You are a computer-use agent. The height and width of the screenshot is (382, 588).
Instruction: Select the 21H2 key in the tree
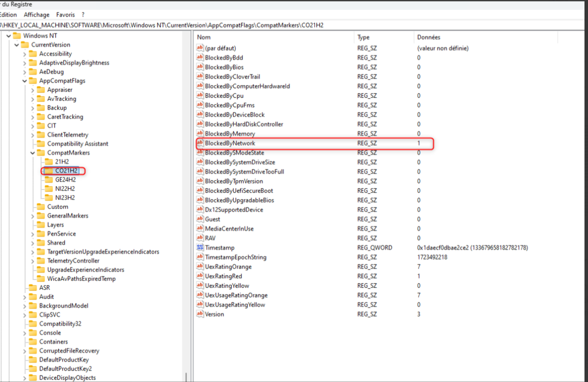(62, 162)
